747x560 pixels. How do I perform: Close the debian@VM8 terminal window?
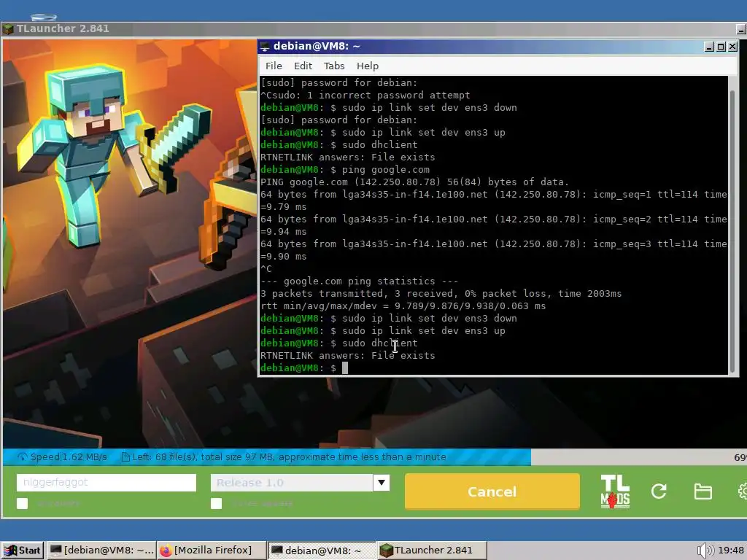732,47
